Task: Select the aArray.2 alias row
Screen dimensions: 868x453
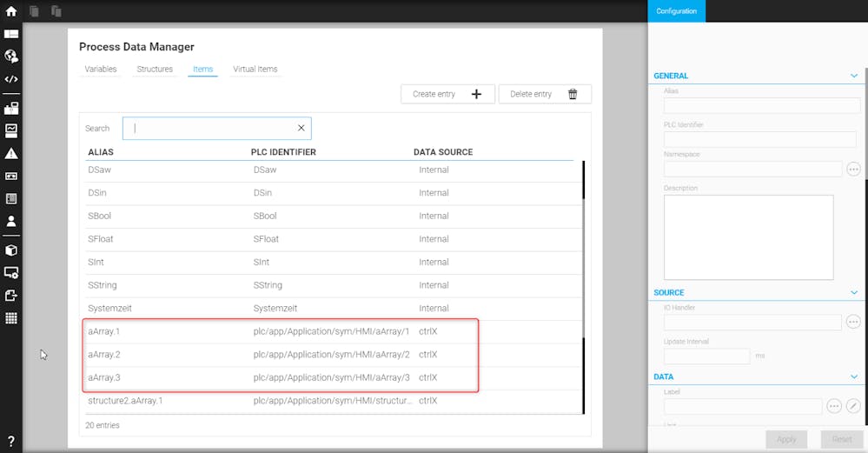Action: (334, 355)
